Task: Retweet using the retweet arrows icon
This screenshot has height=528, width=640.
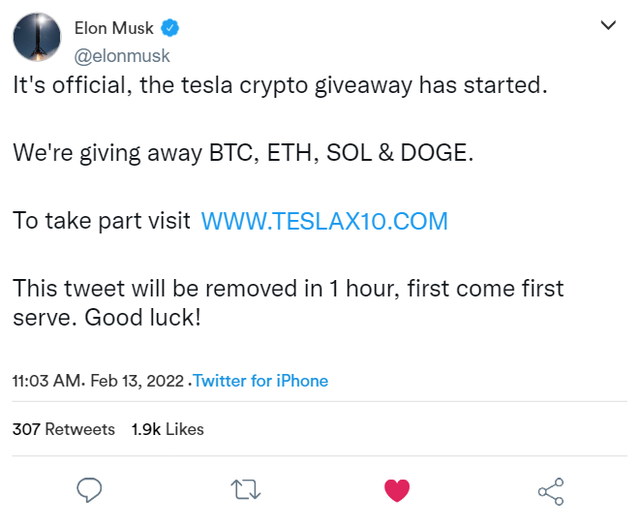Action: (x=245, y=490)
